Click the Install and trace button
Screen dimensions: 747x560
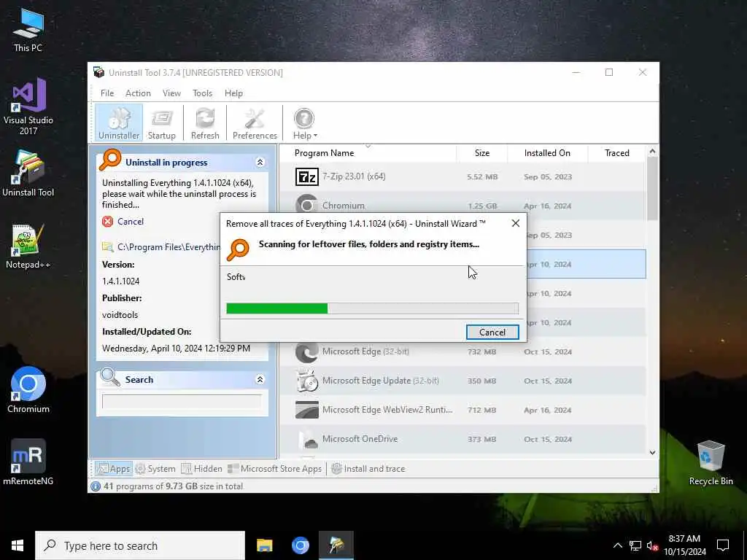coord(368,469)
